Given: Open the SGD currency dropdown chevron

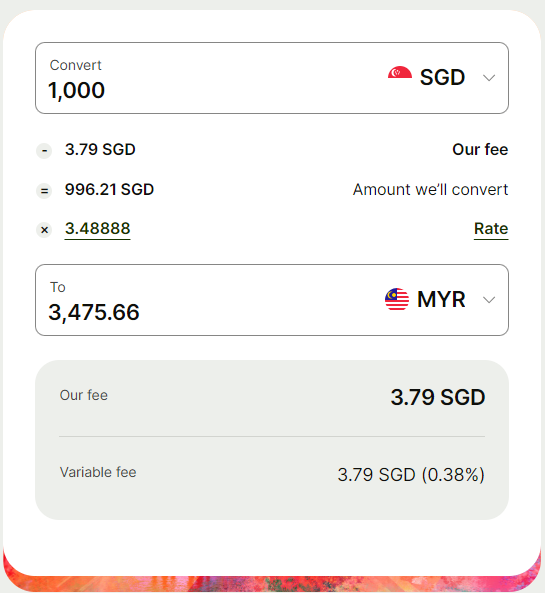Looking at the screenshot, I should (489, 78).
